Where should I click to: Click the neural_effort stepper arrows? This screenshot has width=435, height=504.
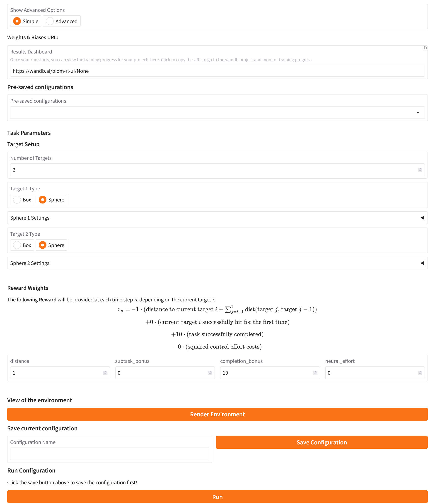[x=420, y=373]
